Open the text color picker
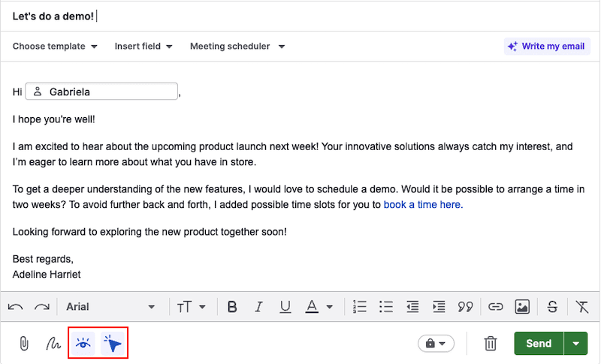The height and width of the screenshot is (364, 601). pyautogui.click(x=319, y=307)
